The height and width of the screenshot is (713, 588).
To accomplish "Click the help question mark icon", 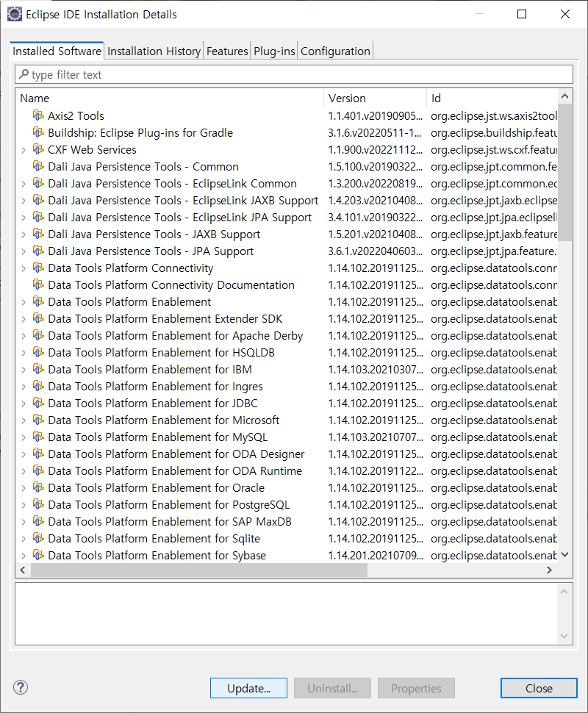I will pos(20,687).
